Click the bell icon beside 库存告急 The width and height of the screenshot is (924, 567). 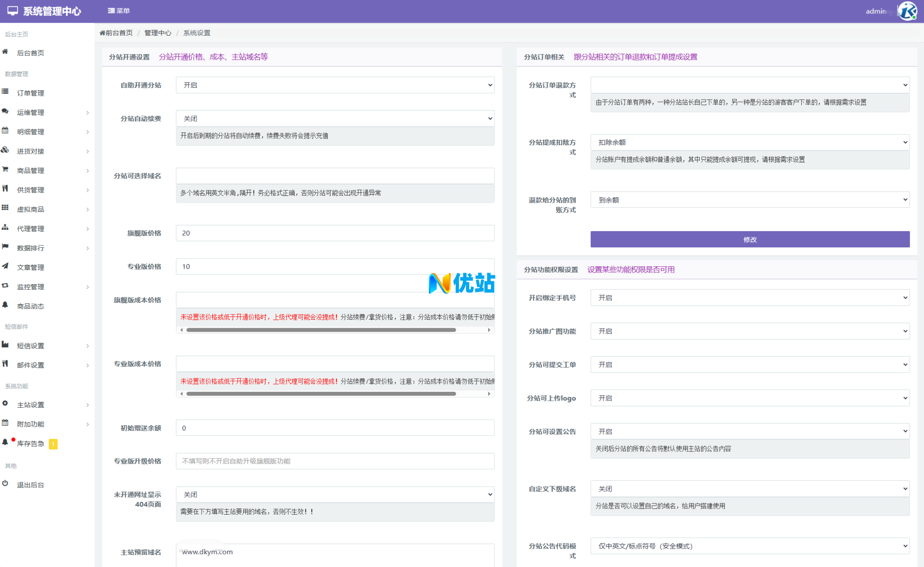point(5,442)
